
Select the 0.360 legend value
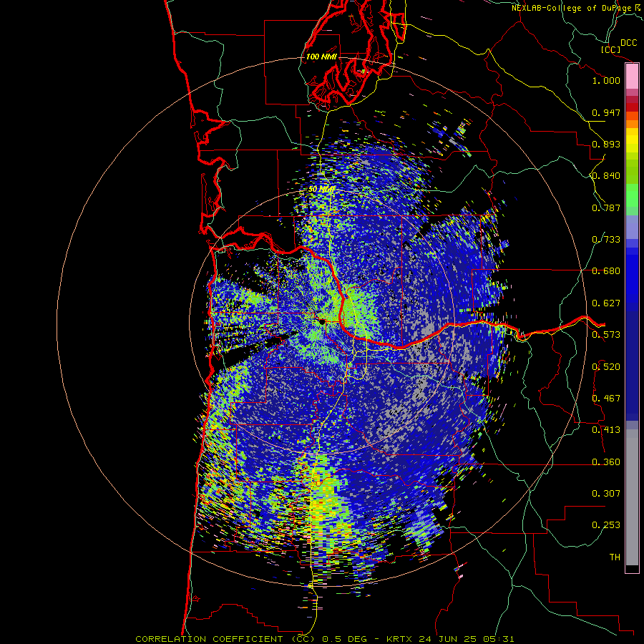(606, 462)
